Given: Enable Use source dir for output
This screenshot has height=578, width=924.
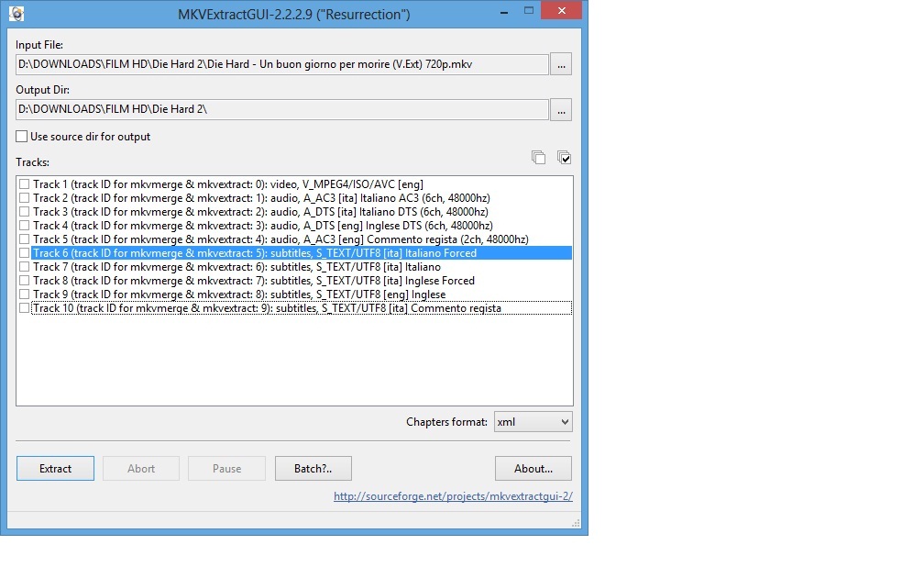Looking at the screenshot, I should pyautogui.click(x=22, y=137).
